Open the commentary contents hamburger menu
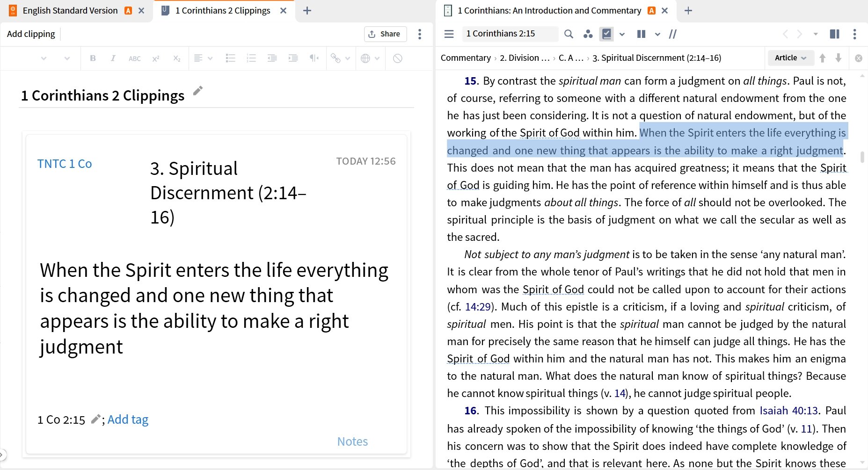868x470 pixels. 449,34
